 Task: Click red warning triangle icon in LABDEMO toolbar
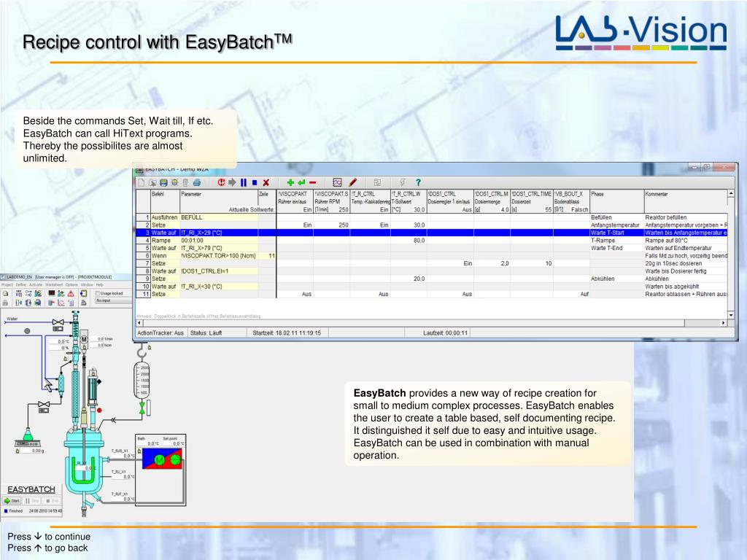[71, 293]
